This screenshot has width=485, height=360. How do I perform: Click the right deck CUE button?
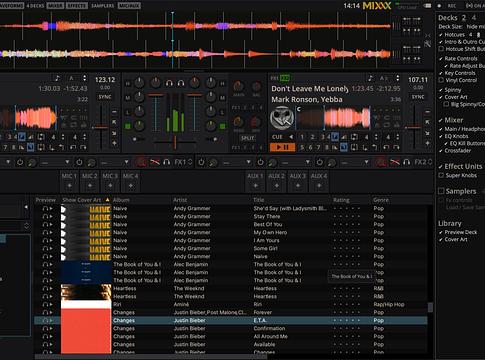pyautogui.click(x=277, y=137)
